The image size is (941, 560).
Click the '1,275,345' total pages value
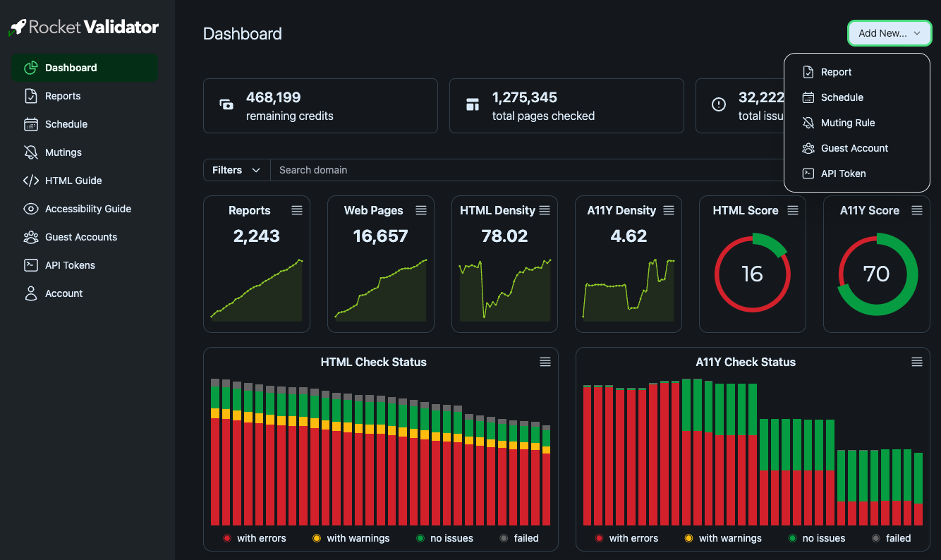click(x=525, y=97)
